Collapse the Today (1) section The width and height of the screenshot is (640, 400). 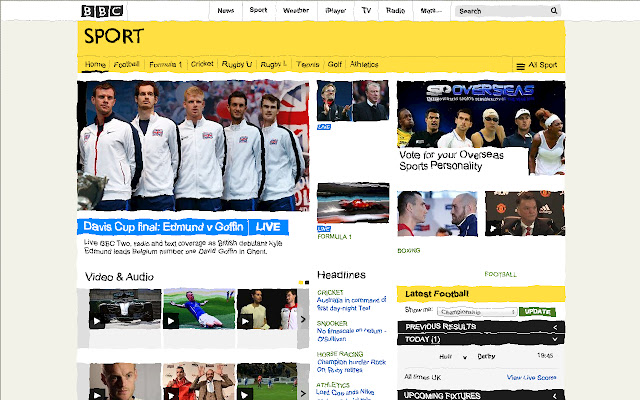tap(481, 339)
